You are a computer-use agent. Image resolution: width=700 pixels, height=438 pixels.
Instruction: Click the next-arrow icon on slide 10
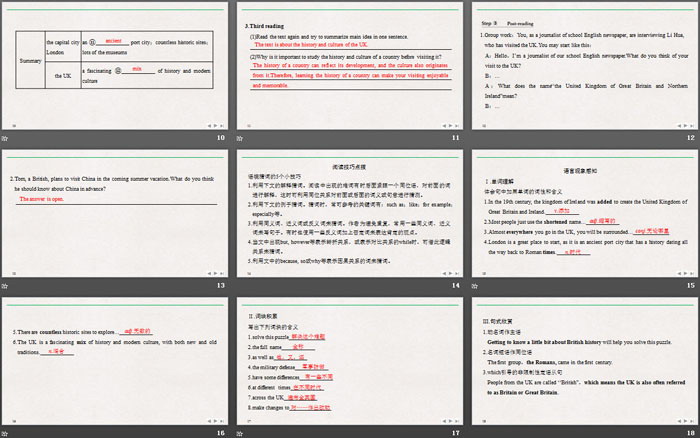point(216,126)
